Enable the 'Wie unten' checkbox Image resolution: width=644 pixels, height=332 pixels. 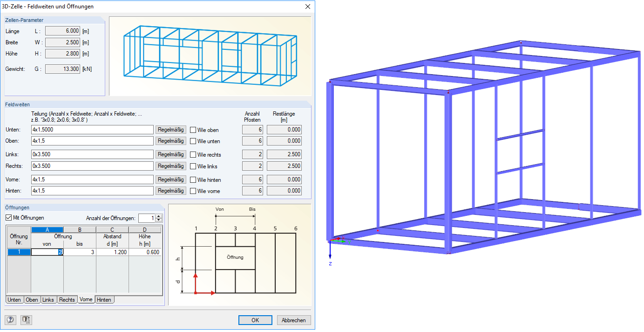pyautogui.click(x=193, y=141)
